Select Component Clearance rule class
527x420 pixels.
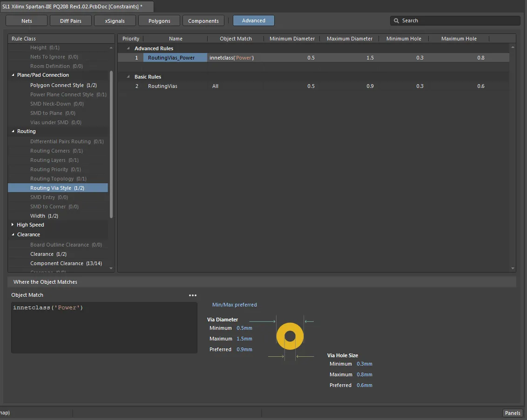click(x=66, y=264)
